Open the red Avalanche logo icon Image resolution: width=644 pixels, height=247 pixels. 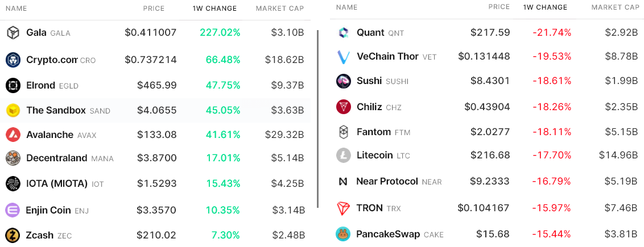(13, 135)
